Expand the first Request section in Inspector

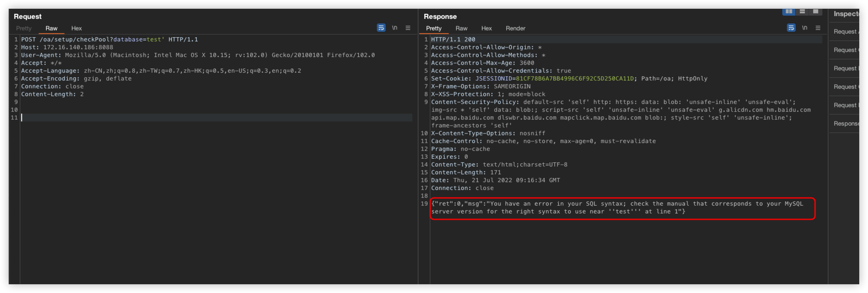click(846, 32)
